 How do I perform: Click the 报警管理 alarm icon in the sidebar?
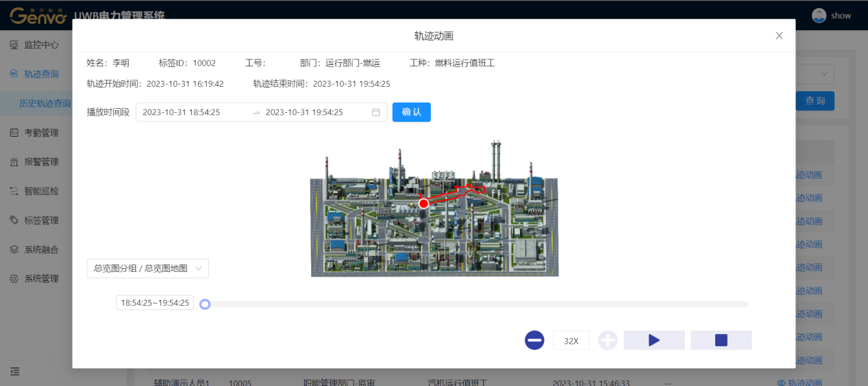point(14,162)
